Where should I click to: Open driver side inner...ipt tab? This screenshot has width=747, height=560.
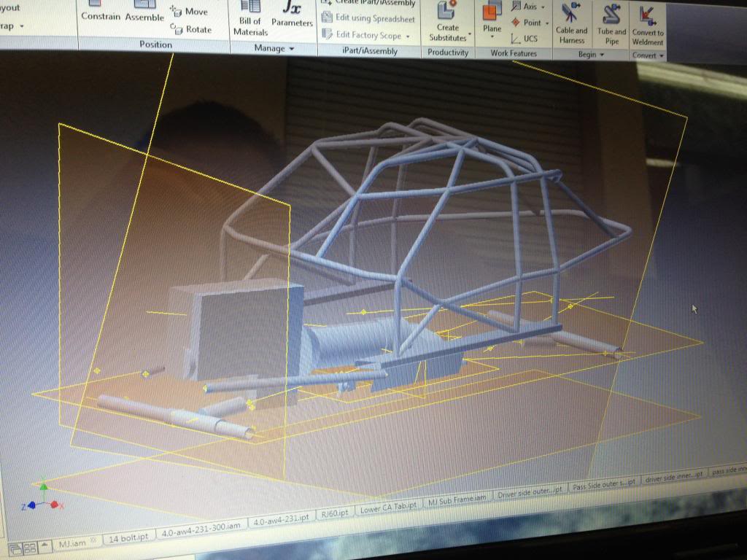pos(673,477)
